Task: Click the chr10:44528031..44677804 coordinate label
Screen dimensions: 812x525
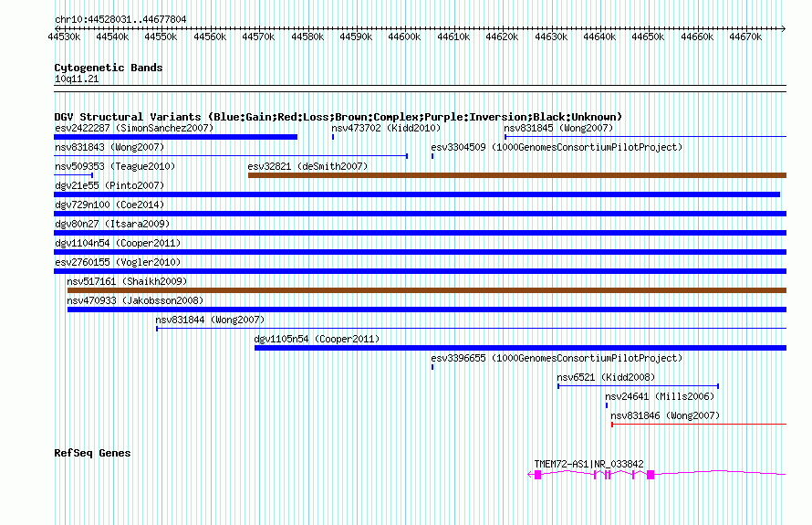Action: point(120,19)
